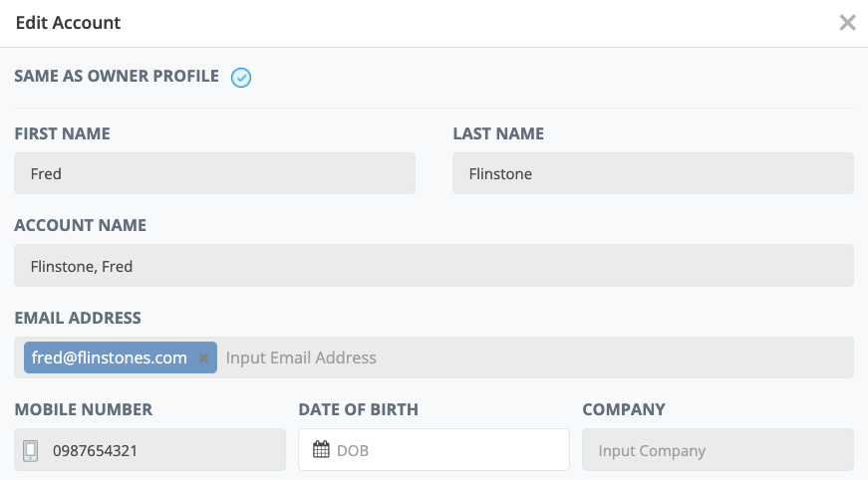This screenshot has width=868, height=480.
Task: Toggle the Same As Owner Profile checkmark
Action: coord(241,78)
